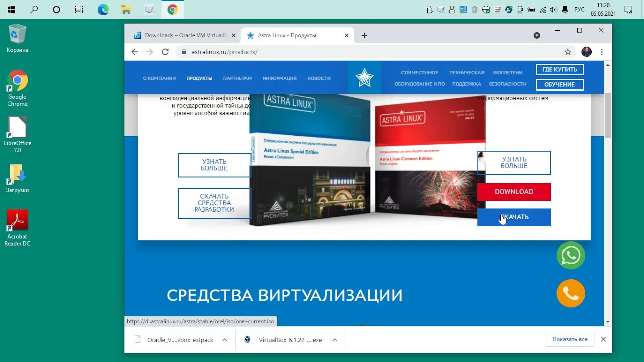This screenshot has height=362, width=644.
Task: Open Task View on taskbar
Action: point(79,9)
